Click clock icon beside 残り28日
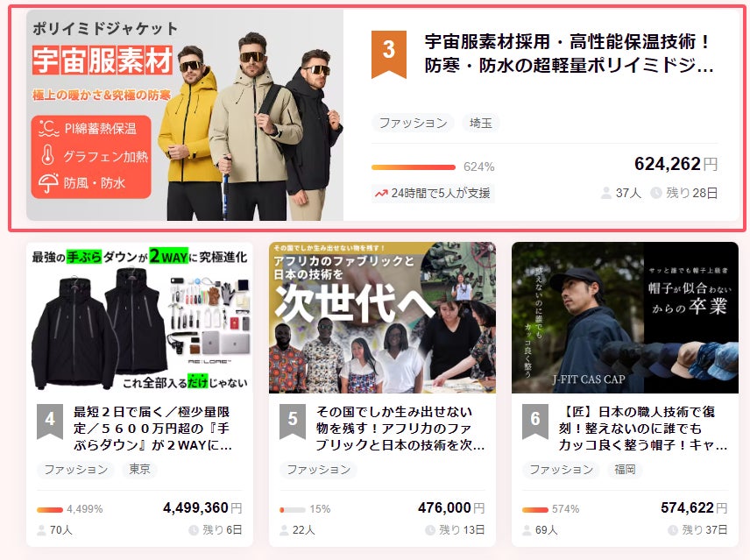Viewport: 750px width, 560px height. pos(656,193)
